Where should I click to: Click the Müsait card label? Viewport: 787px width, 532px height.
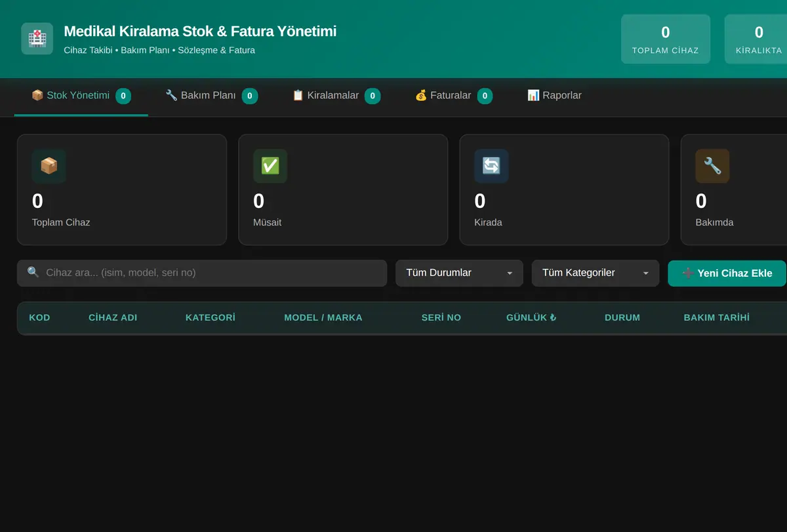click(268, 222)
